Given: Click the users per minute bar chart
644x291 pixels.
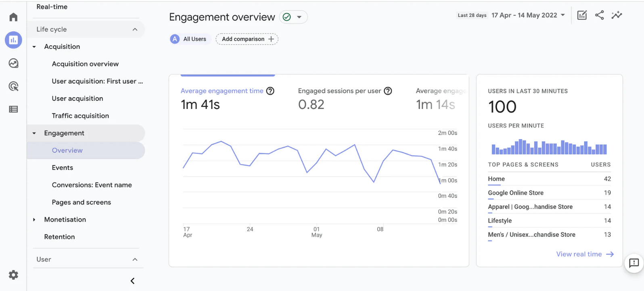Looking at the screenshot, I should click(x=549, y=147).
